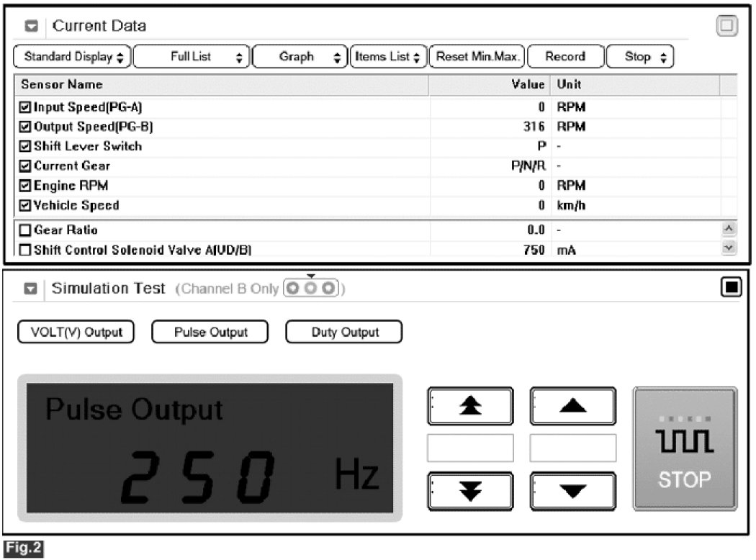Click the channel selector indicator dots
Viewport: 756px width, 560px height.
311,289
